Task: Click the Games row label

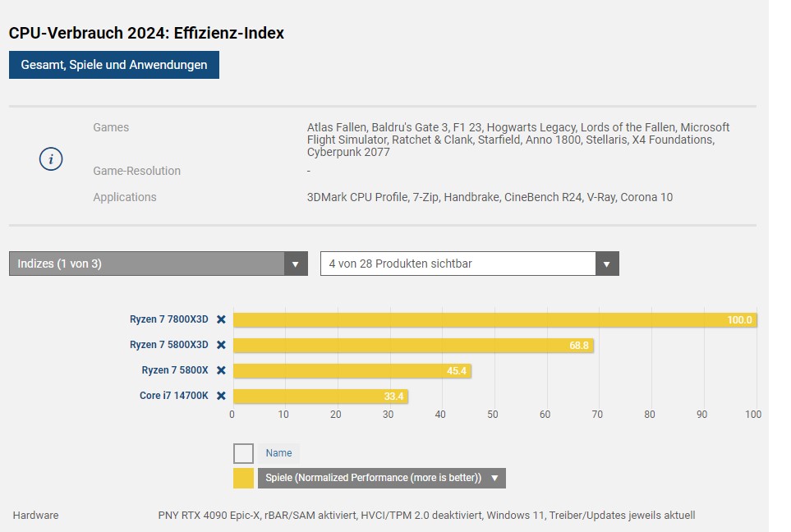Action: [x=111, y=127]
